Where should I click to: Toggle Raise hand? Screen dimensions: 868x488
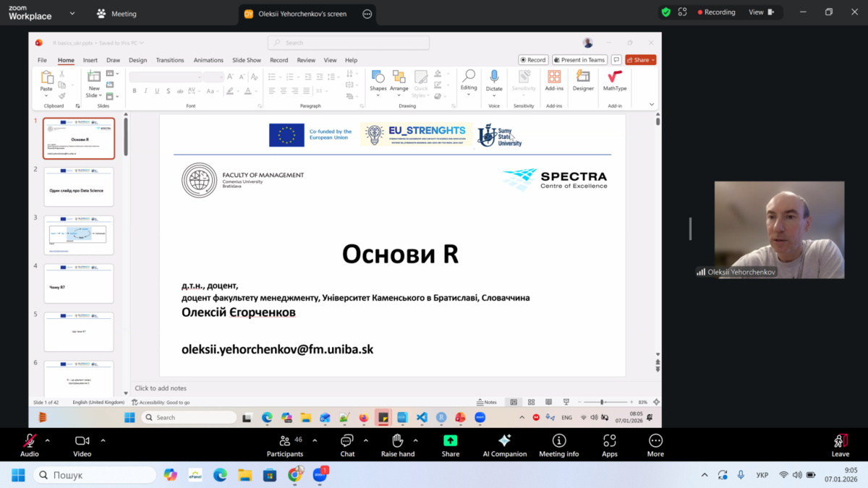pos(397,445)
